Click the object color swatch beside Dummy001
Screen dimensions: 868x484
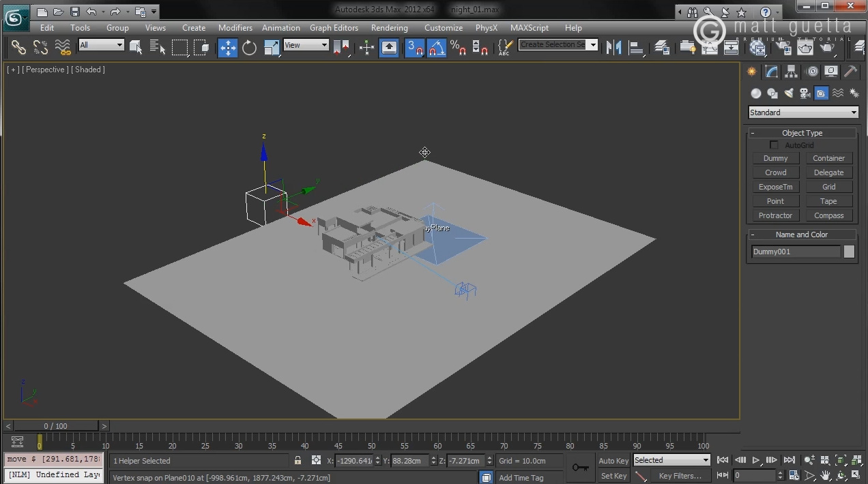849,252
